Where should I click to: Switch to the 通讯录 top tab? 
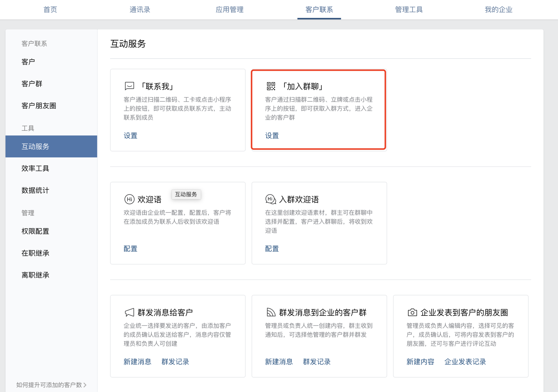(140, 10)
